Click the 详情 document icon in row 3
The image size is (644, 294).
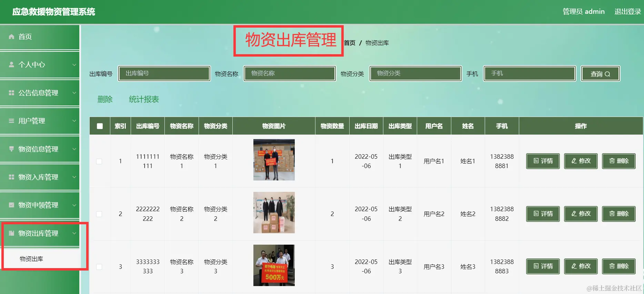click(536, 266)
